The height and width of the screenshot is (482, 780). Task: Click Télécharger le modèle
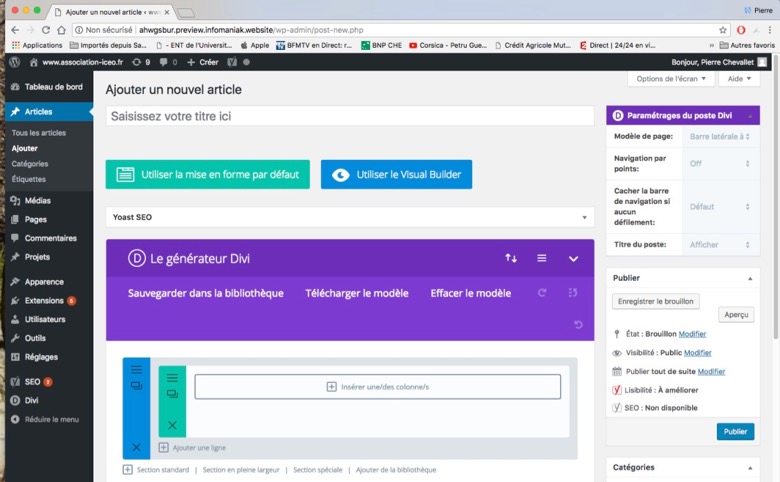coord(357,293)
